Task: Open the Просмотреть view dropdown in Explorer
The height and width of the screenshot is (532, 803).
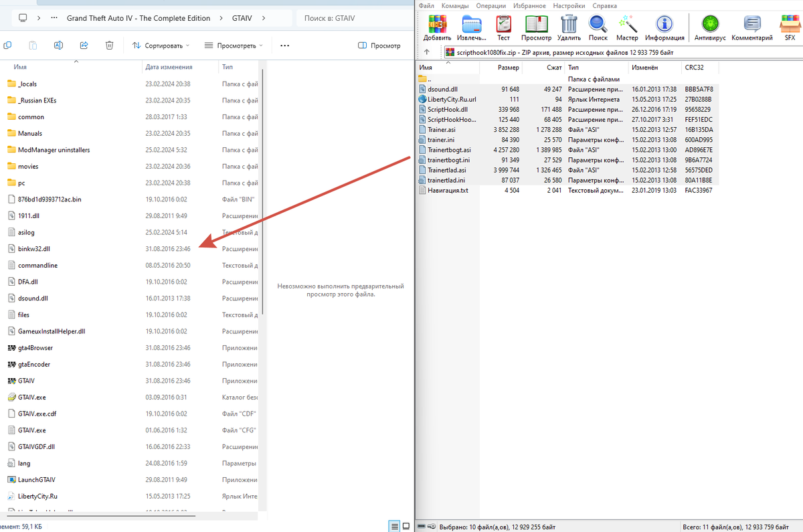Action: pos(234,46)
